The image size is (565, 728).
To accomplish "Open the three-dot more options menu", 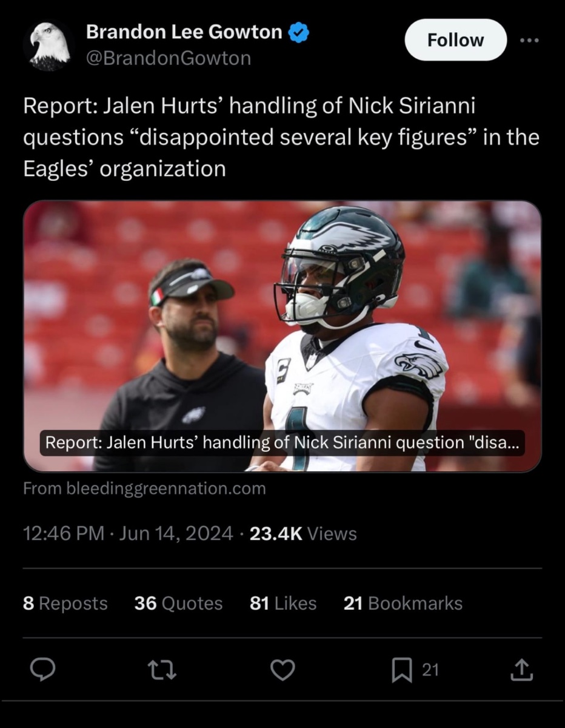I will pos(530,39).
